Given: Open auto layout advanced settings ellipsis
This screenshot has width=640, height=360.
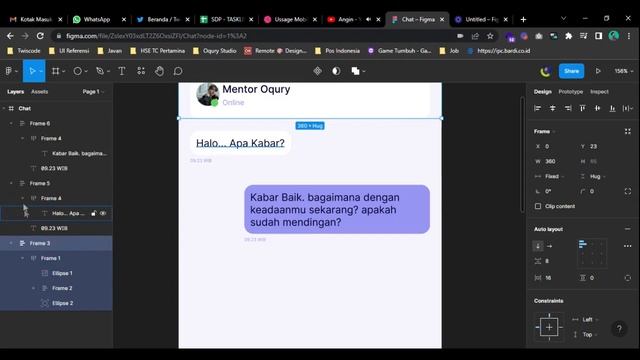Looking at the screenshot, I should 628,246.
